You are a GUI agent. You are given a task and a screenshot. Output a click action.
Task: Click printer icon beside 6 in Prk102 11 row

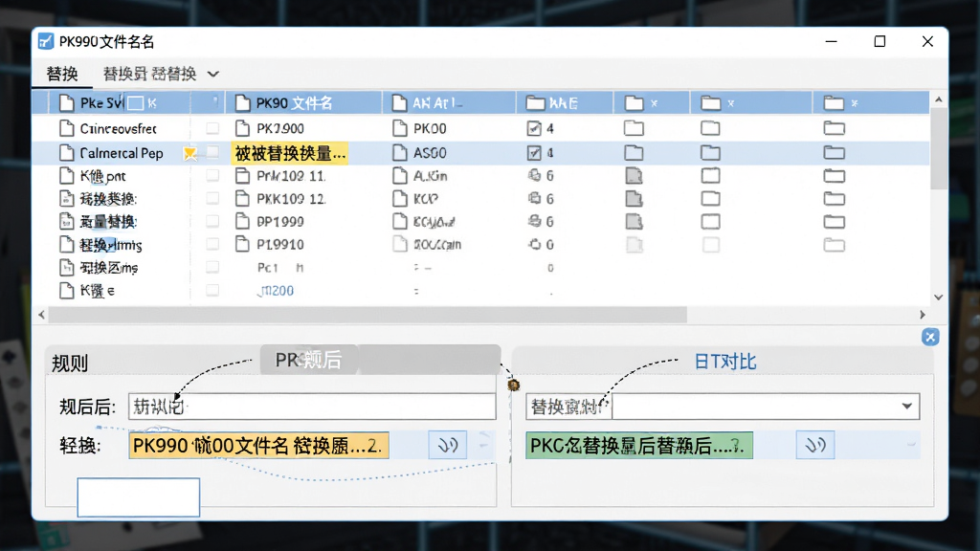[x=534, y=176]
